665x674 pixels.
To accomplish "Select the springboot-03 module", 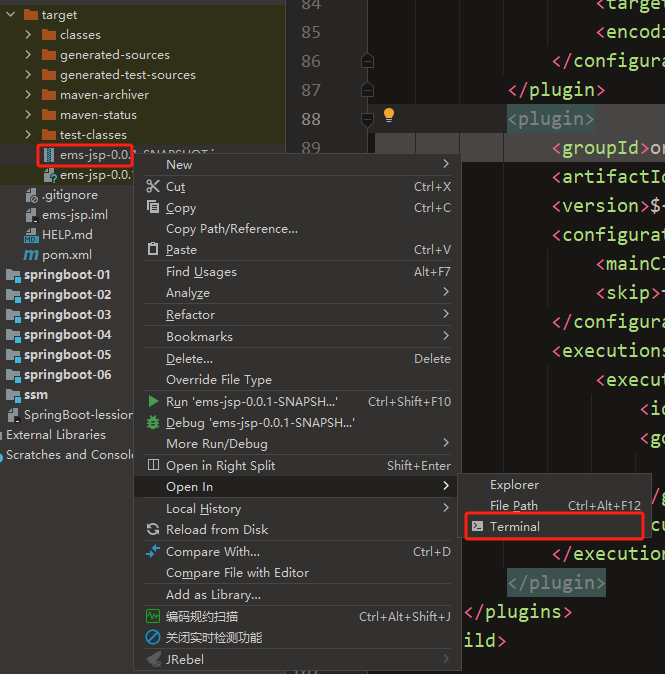I will tap(67, 315).
